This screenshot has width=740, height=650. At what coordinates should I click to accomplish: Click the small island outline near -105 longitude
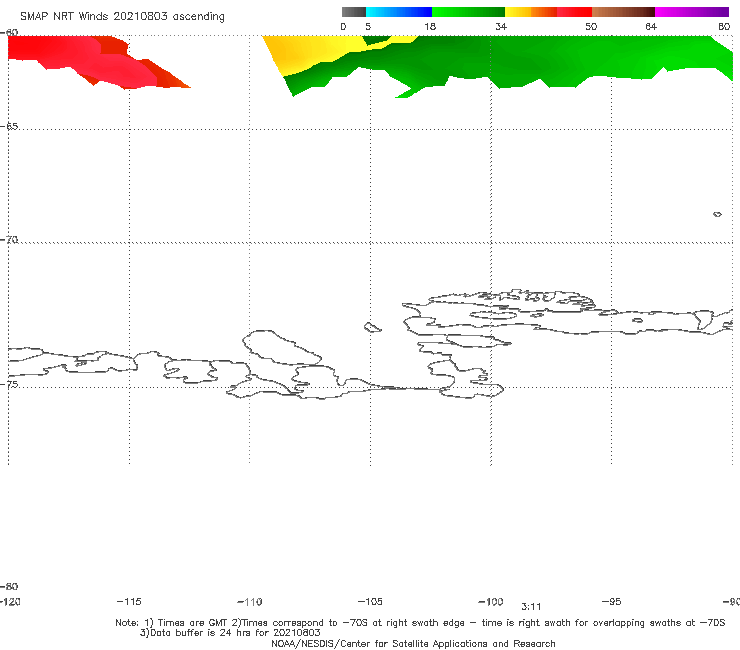tap(372, 327)
